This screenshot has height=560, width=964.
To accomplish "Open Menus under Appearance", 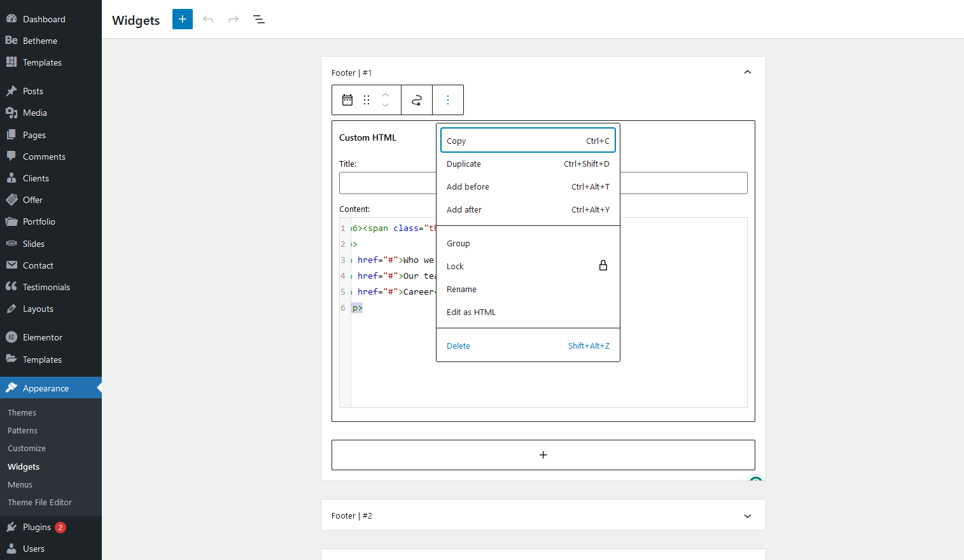I will click(x=20, y=484).
